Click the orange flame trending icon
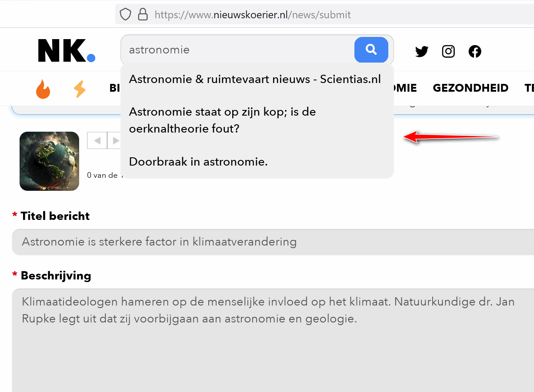Image resolution: width=534 pixels, height=392 pixels. (43, 89)
